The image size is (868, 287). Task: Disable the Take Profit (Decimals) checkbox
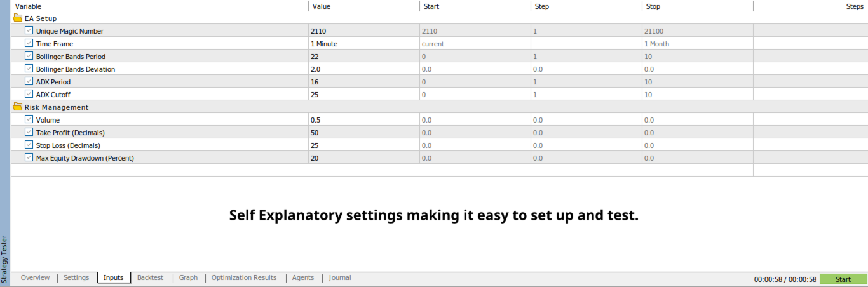pyautogui.click(x=29, y=132)
